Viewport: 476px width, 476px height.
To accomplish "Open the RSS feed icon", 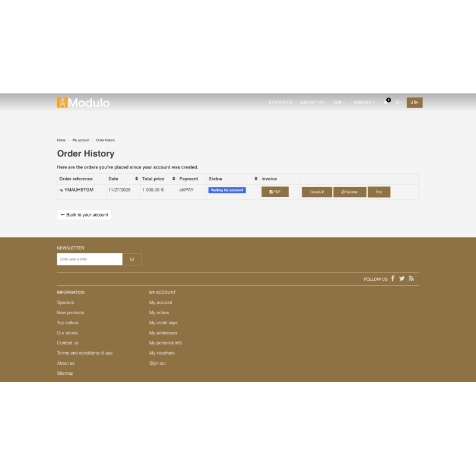I will (411, 278).
